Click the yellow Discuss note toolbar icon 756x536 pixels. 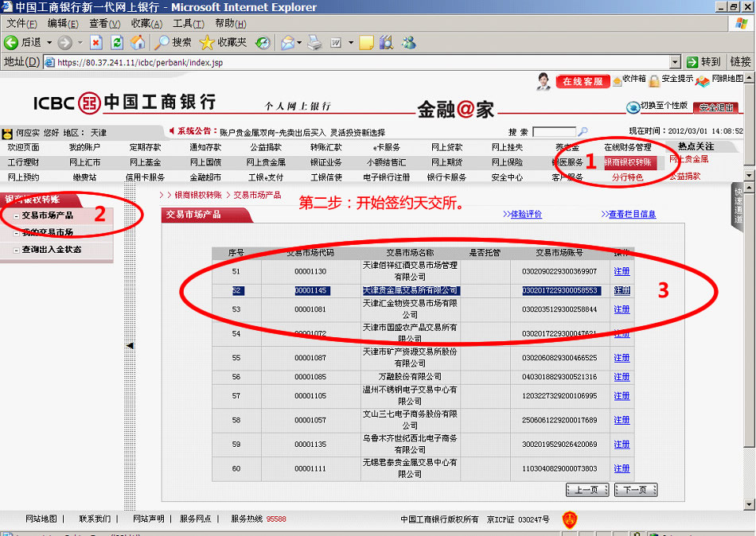point(366,43)
